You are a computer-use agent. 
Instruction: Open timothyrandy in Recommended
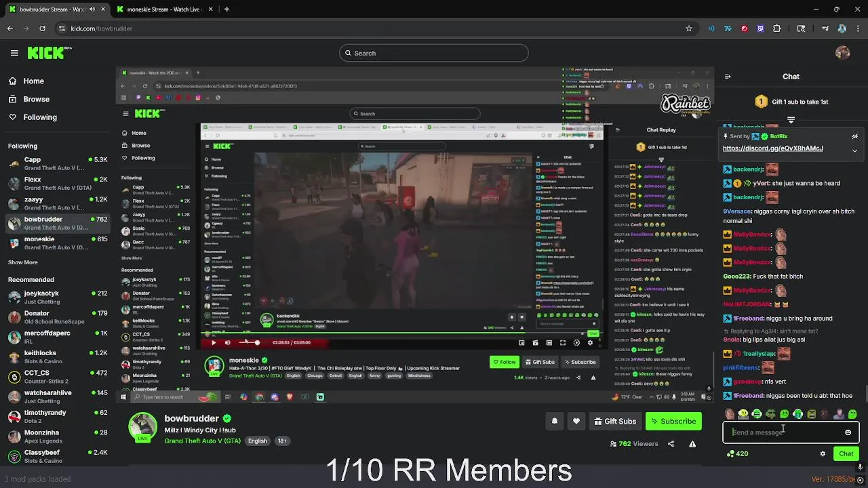[58, 416]
